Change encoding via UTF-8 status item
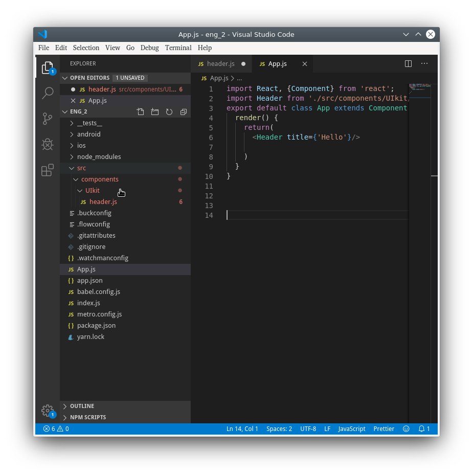The height and width of the screenshot is (476, 473). pos(308,428)
